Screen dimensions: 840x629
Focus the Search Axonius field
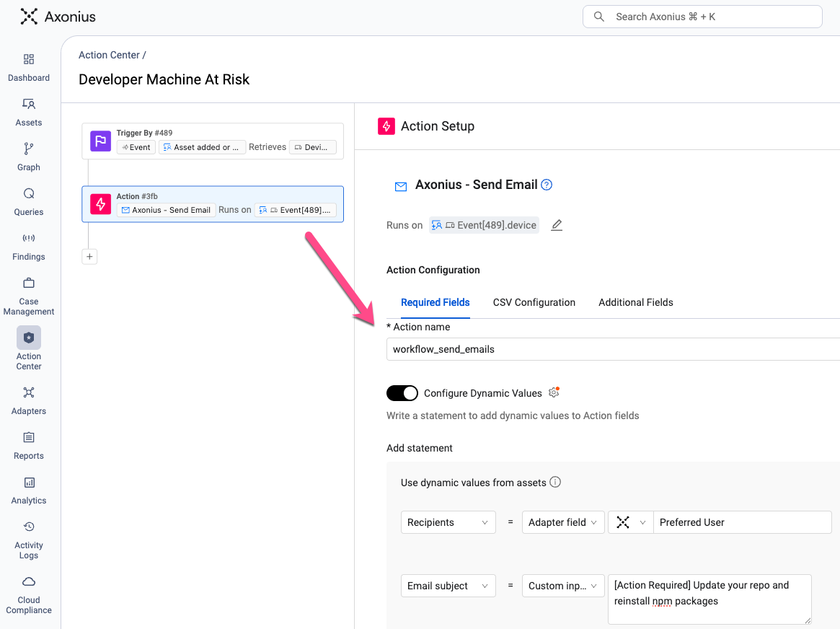(x=702, y=17)
